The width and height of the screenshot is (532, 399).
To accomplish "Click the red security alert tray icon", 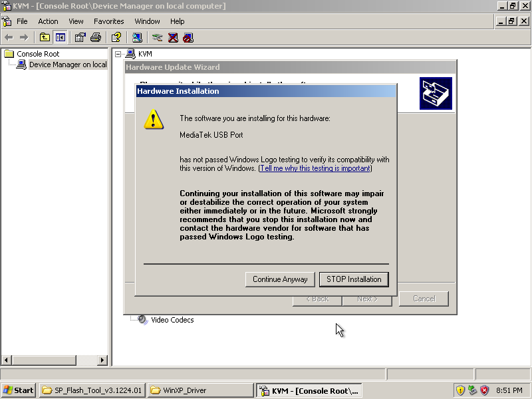I will (485, 390).
